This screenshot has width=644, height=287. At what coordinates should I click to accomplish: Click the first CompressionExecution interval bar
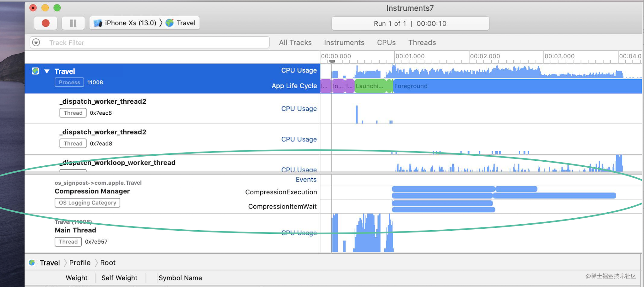[443, 189]
